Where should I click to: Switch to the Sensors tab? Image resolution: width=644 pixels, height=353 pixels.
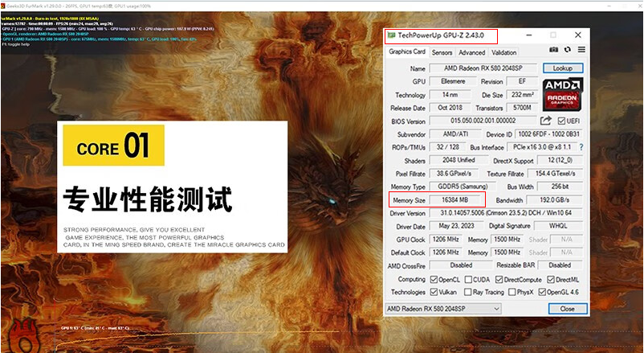point(442,52)
